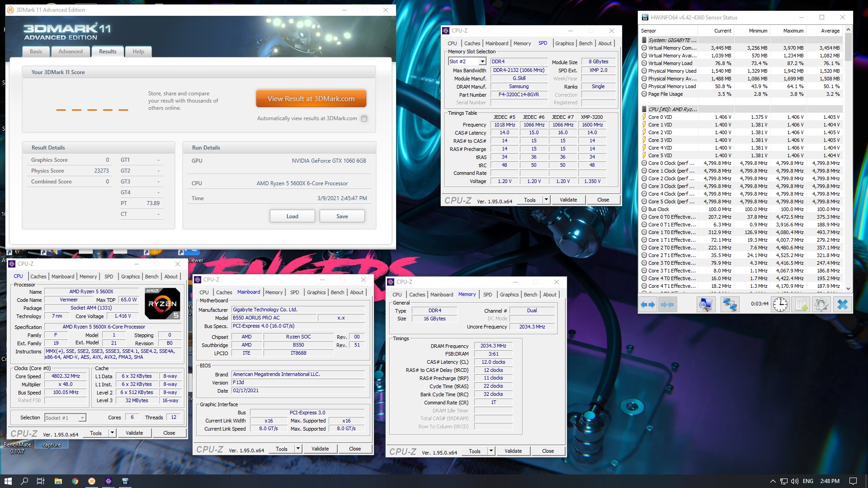
Task: Click HWiNFO scrollbar thumb
Action: (x=848, y=47)
